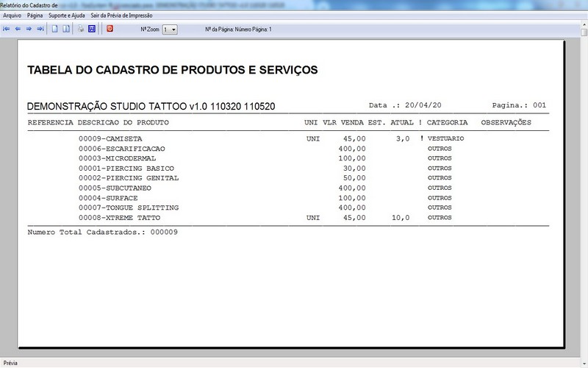
Task: Click the Prévia status bar text
Action: tap(10, 363)
